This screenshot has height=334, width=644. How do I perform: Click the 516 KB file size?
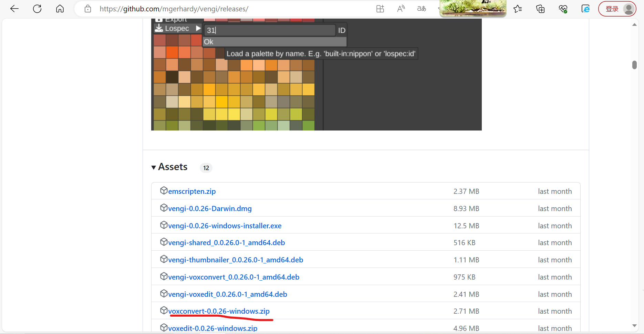464,243
